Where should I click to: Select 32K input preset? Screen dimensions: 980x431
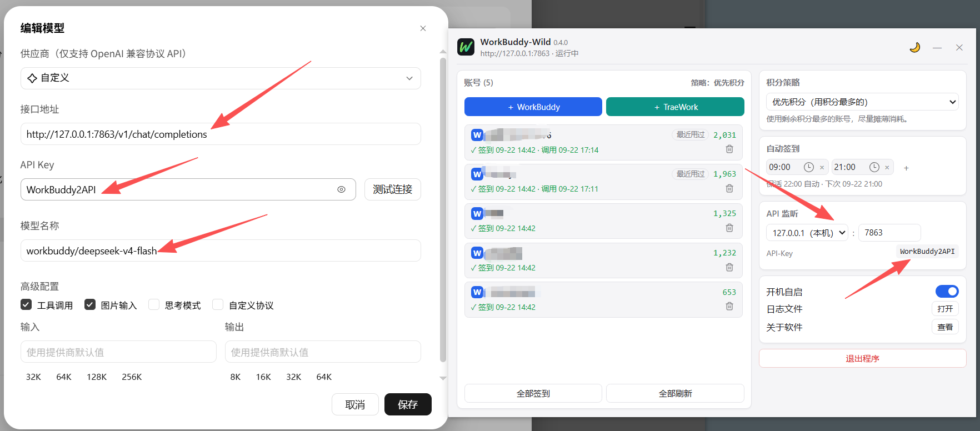coord(33,377)
